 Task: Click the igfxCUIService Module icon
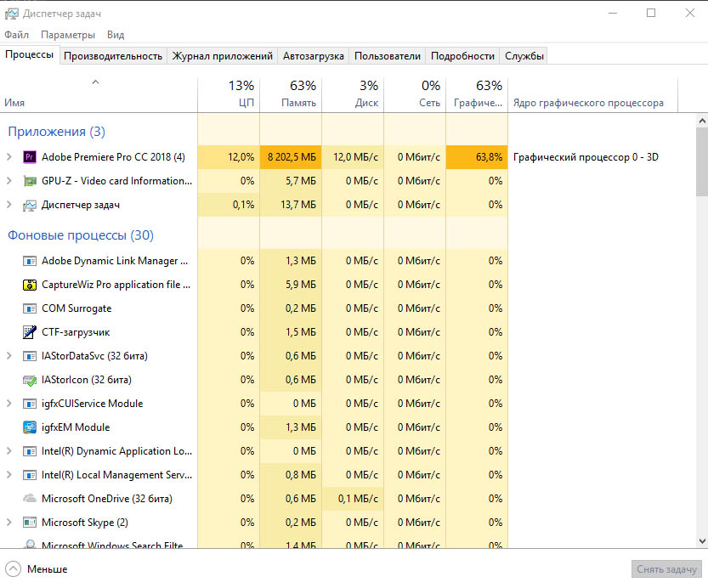[x=30, y=404]
